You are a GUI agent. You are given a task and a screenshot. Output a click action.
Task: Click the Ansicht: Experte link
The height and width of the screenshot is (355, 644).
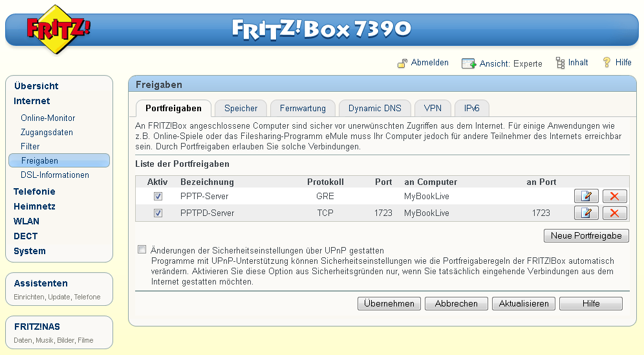(511, 63)
